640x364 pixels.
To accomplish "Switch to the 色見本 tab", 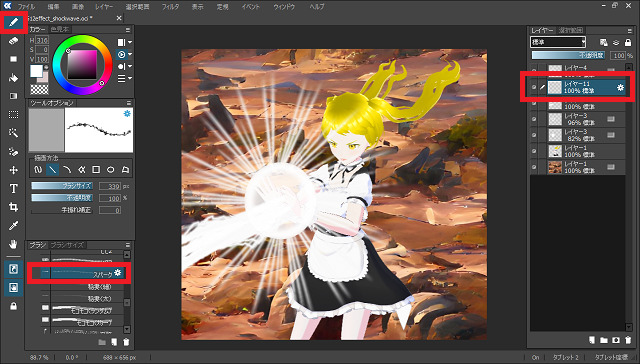I will [x=60, y=29].
